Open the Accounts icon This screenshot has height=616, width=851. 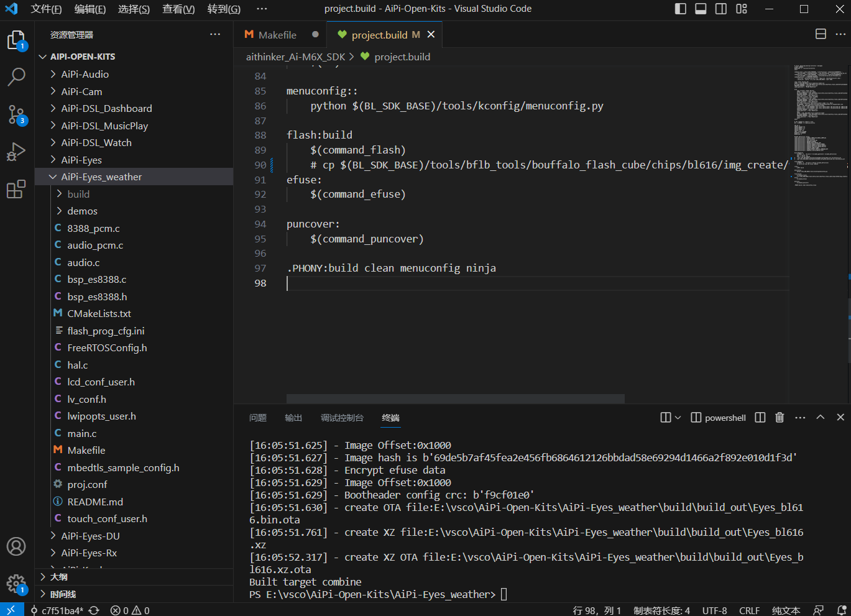pos(16,546)
